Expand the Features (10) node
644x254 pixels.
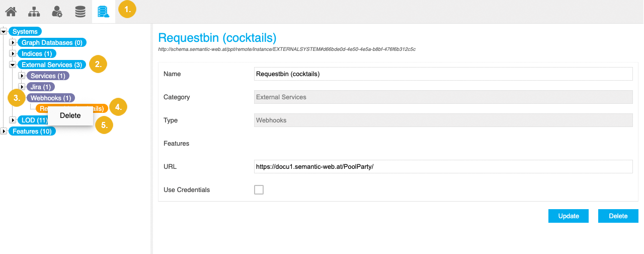4,131
